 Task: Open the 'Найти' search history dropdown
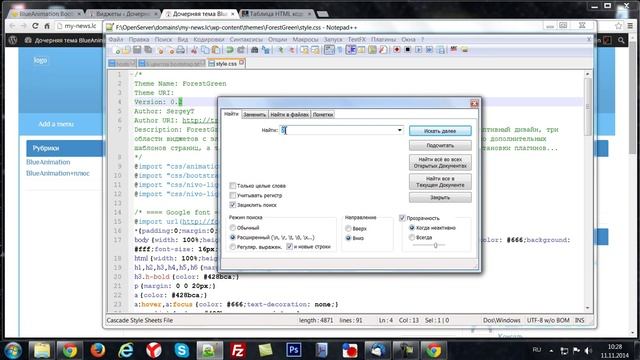pyautogui.click(x=400, y=130)
